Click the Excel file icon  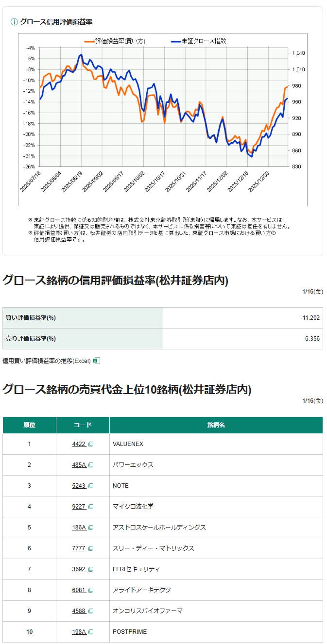pyautogui.click(x=96, y=361)
